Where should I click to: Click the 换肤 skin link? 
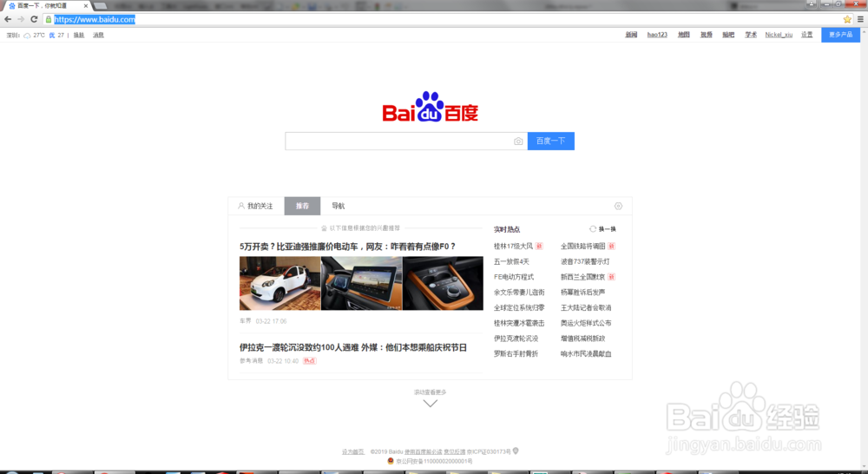click(79, 35)
